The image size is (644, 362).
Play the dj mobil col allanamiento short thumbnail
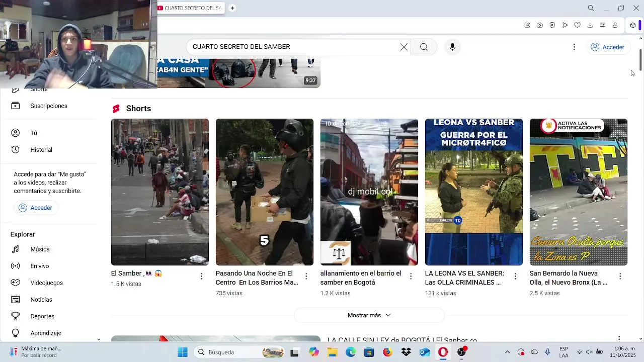pos(369,192)
